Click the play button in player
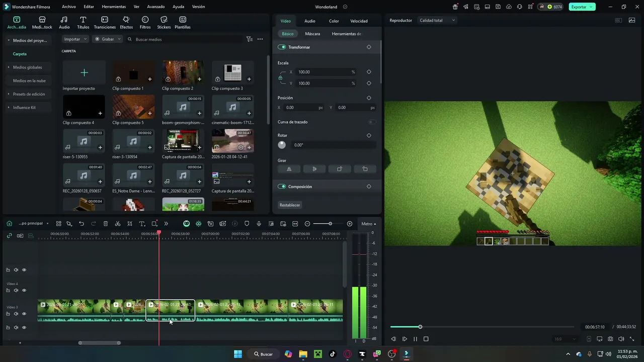Screen dimensions: 644x362 coord(405,339)
